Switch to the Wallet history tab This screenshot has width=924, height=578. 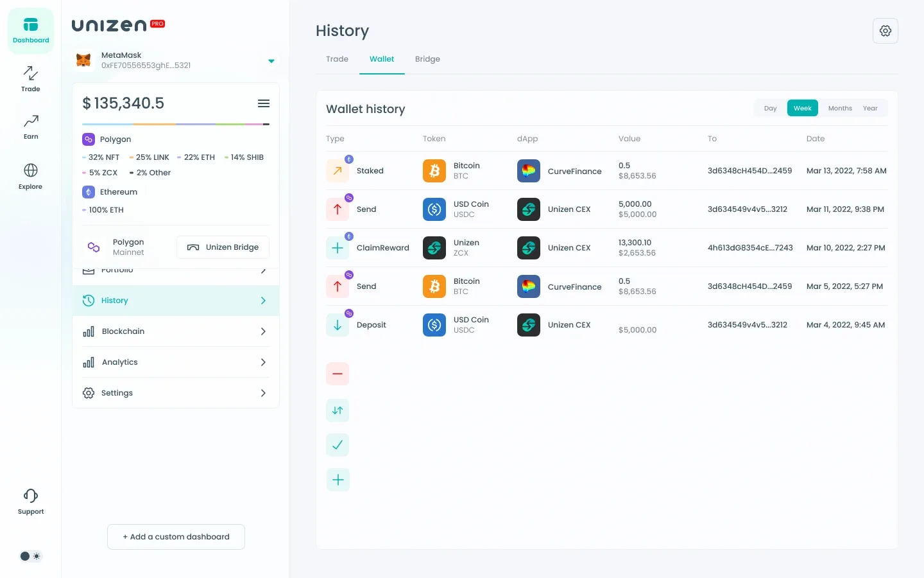pos(382,59)
